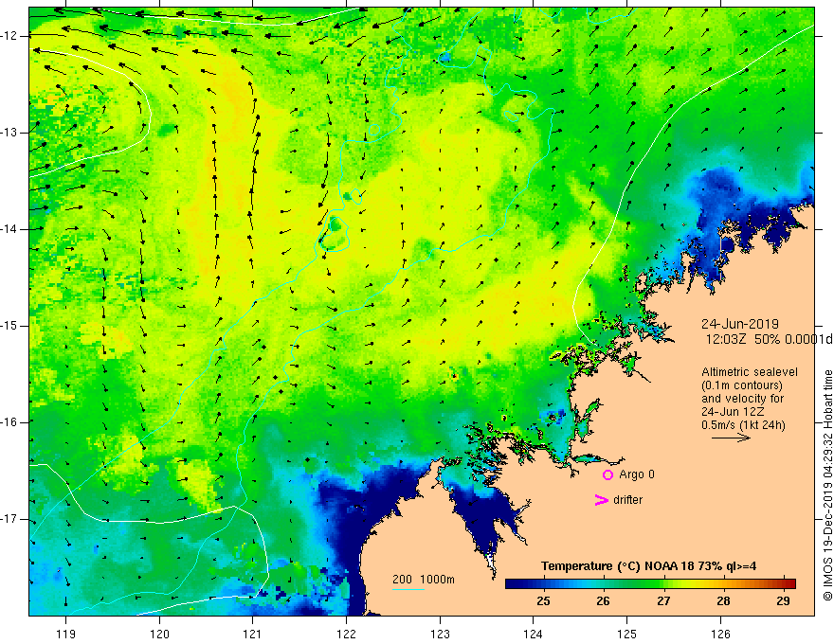834x644 pixels.
Task: Click the longitude label 125
Action: pos(627,634)
